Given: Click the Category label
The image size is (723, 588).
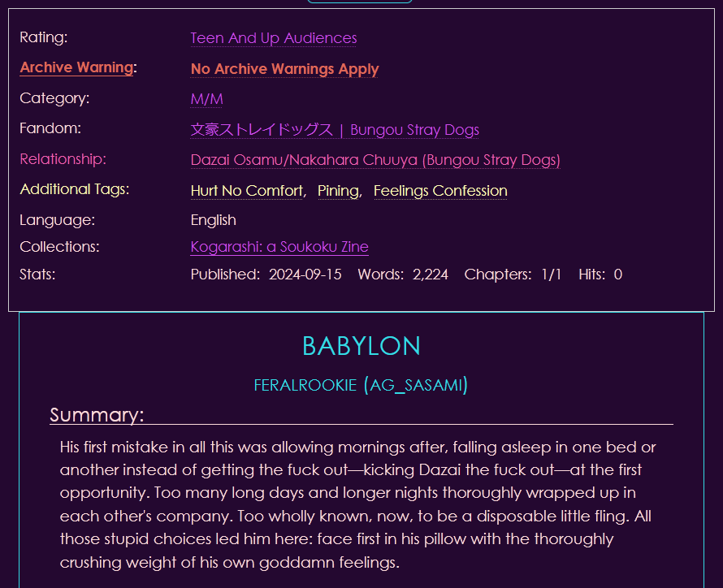Looking at the screenshot, I should pos(54,98).
